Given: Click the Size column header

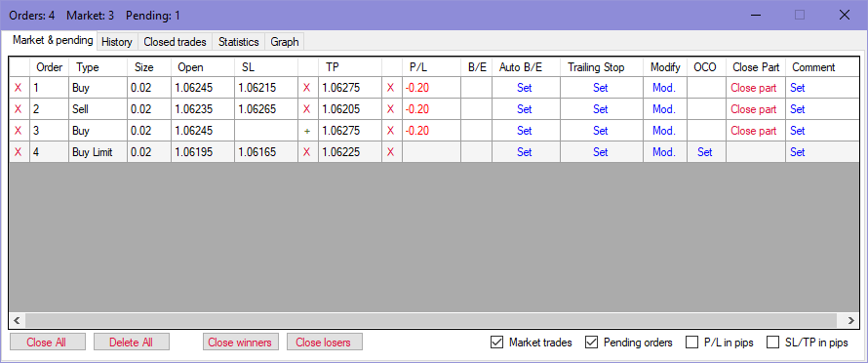Looking at the screenshot, I should pos(149,67).
